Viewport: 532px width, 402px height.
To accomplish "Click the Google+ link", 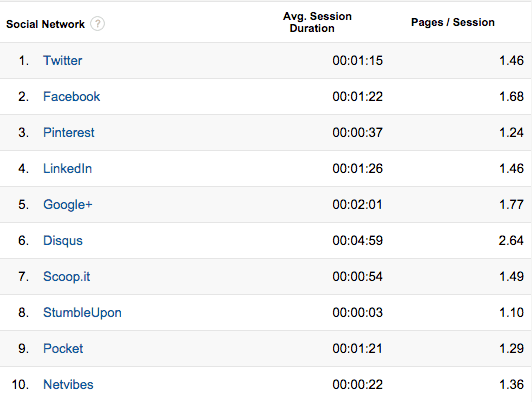I will coord(68,205).
